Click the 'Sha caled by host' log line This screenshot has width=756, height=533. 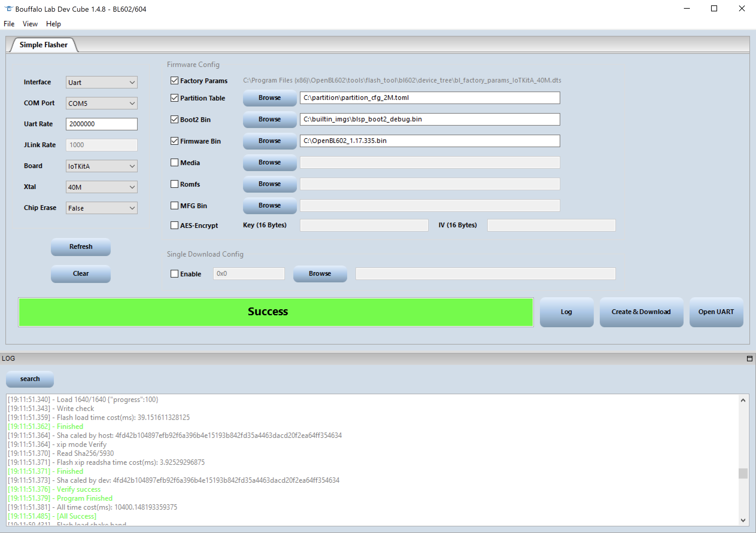pyautogui.click(x=174, y=435)
